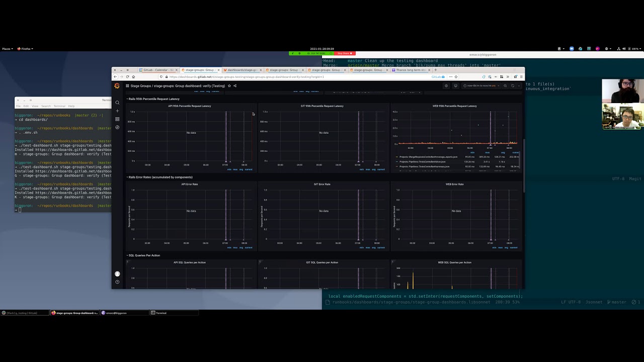Open API 95th Percentile Request Latency panel title
Screen dimensions: 644x362
tap(190, 106)
